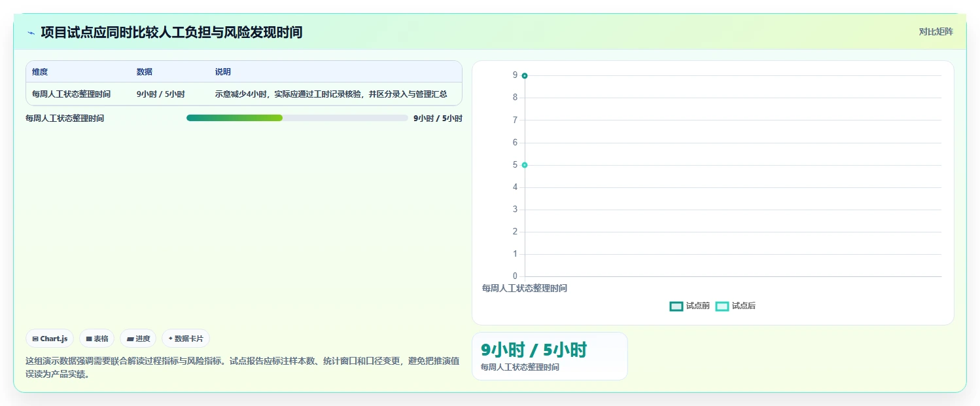Click the title icon beside 项目试点应同时比较
Viewport: 980px width, 406px height.
point(31,32)
